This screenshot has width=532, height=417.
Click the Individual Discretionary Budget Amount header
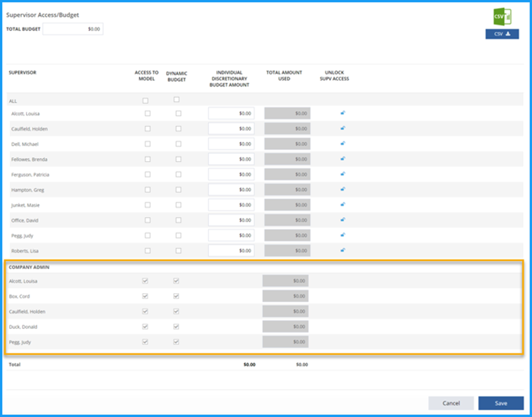[x=229, y=79]
